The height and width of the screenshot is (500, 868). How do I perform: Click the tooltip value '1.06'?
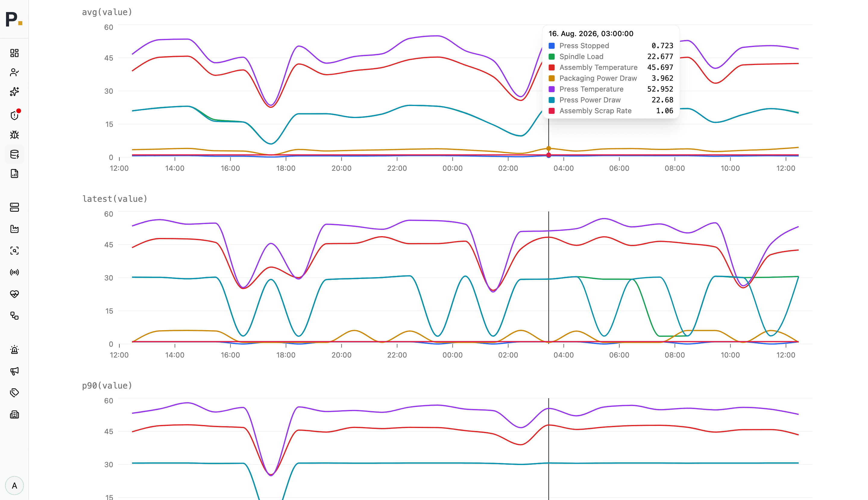tap(665, 111)
